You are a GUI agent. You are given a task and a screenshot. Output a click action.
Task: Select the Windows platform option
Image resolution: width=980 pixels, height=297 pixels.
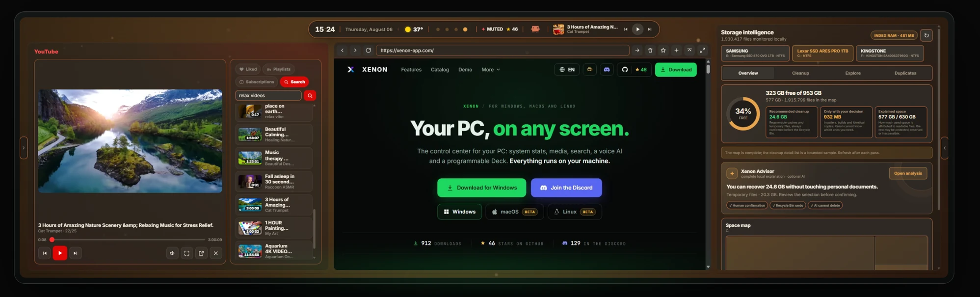[459, 212]
